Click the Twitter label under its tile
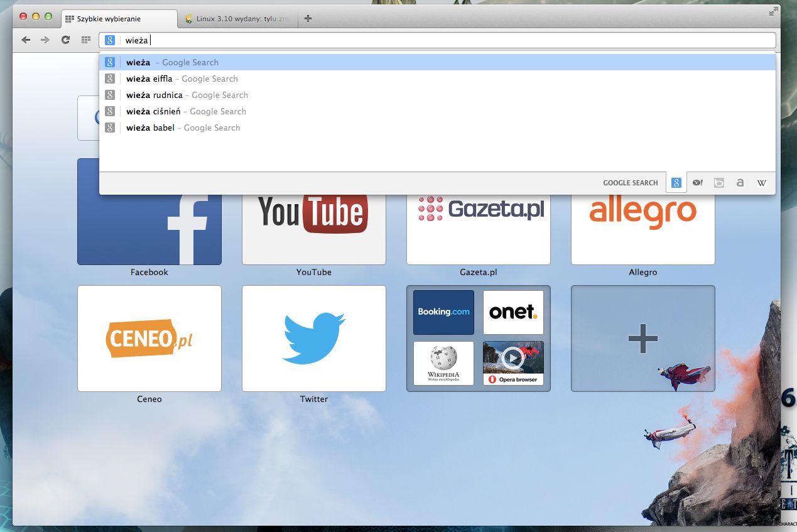This screenshot has height=532, width=797. tap(314, 399)
